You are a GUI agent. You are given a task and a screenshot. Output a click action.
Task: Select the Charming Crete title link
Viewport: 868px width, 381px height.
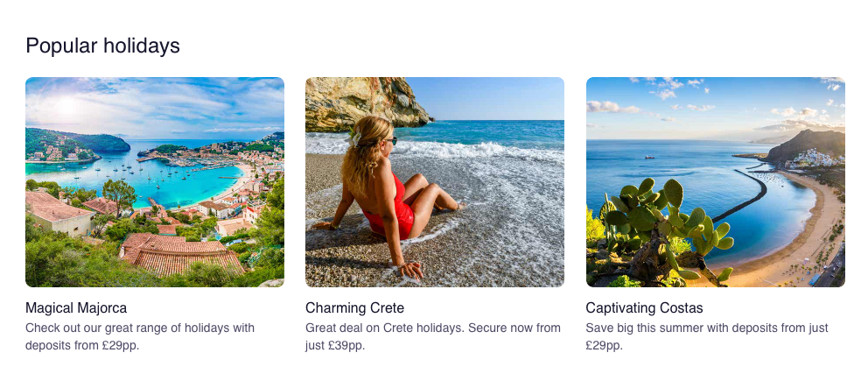(354, 308)
